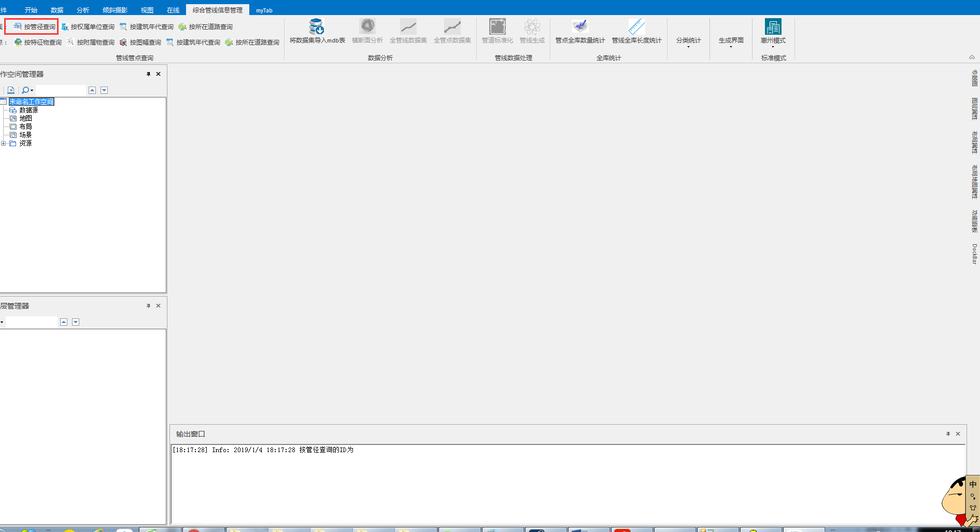Open 管点全库数量统计 statistics tool
The width and height of the screenshot is (980, 532).
click(x=580, y=31)
